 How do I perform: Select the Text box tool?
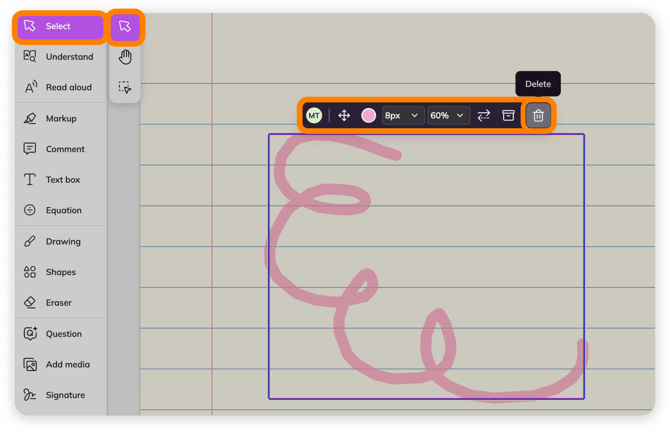pyautogui.click(x=60, y=179)
